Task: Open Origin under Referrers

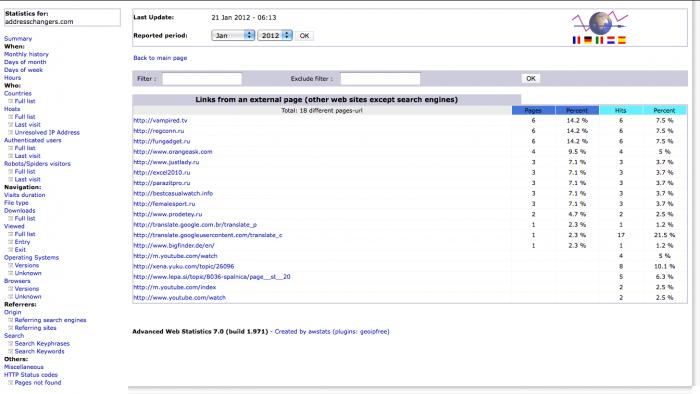Action: click(12, 312)
